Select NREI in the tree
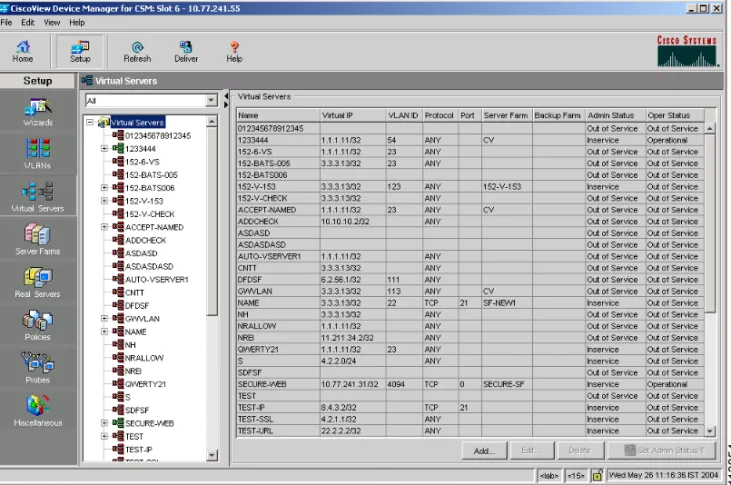 (x=133, y=371)
